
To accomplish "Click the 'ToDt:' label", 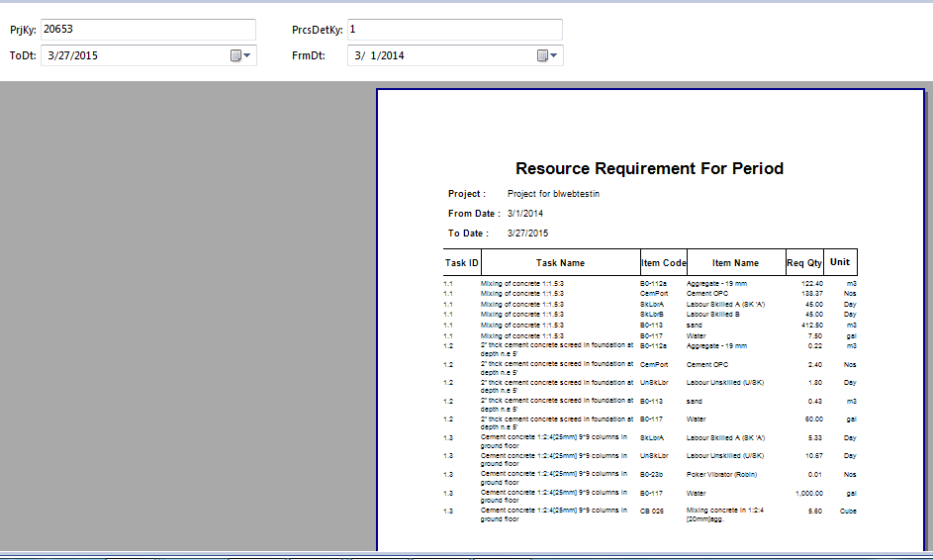I will point(23,55).
